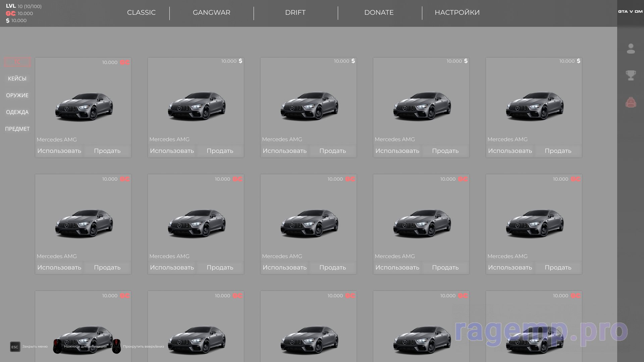Open the trophy achievements icon
This screenshot has width=644, height=362.
pos(631,75)
